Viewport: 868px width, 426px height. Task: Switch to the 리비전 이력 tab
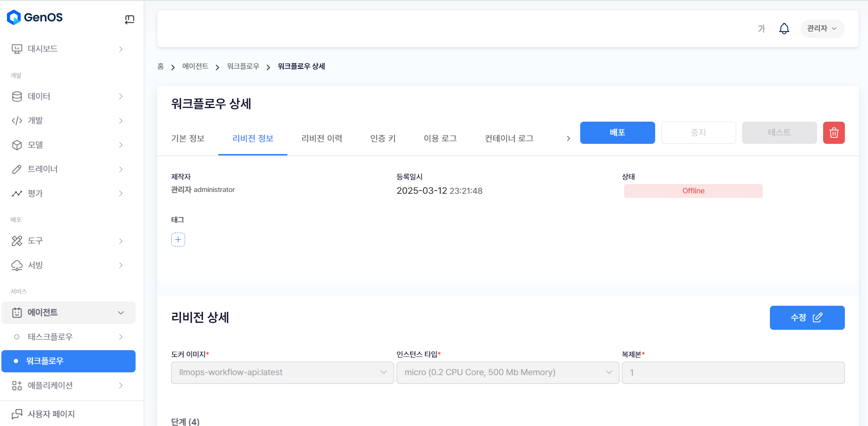tap(322, 138)
